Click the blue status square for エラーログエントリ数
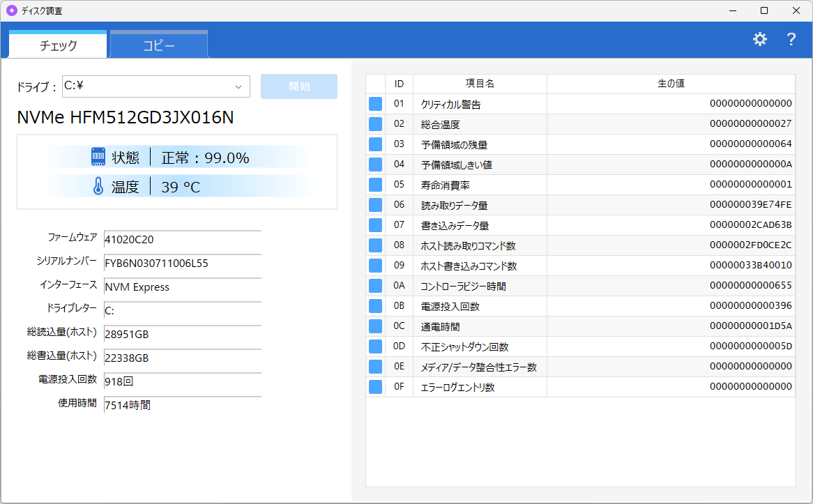This screenshot has width=813, height=504. (376, 387)
